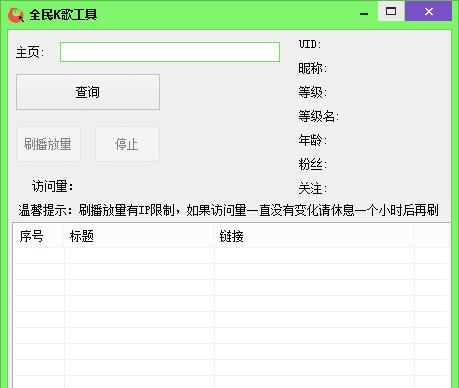Focus the 主页 URL input field
Image resolution: width=459 pixels, height=388 pixels.
(x=170, y=52)
